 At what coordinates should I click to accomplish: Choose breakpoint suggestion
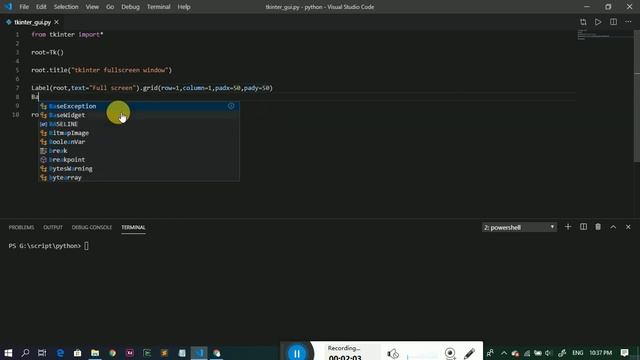139,160
